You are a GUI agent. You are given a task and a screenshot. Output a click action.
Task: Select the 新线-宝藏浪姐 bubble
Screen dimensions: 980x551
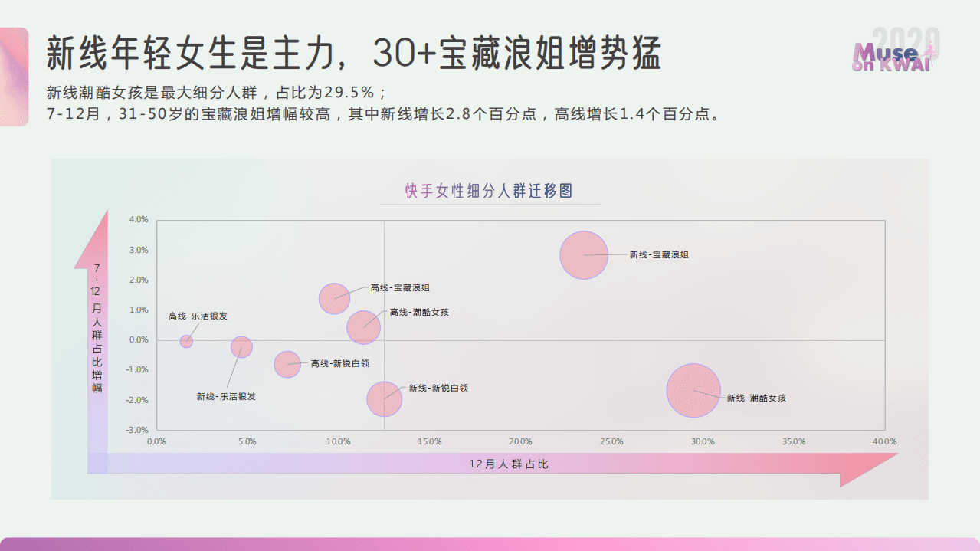pyautogui.click(x=584, y=255)
